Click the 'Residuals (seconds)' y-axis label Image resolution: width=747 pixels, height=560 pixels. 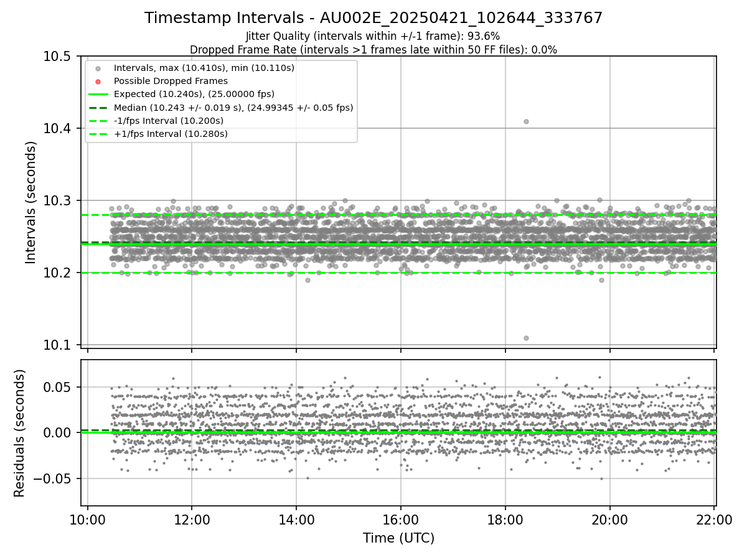[x=19, y=433]
